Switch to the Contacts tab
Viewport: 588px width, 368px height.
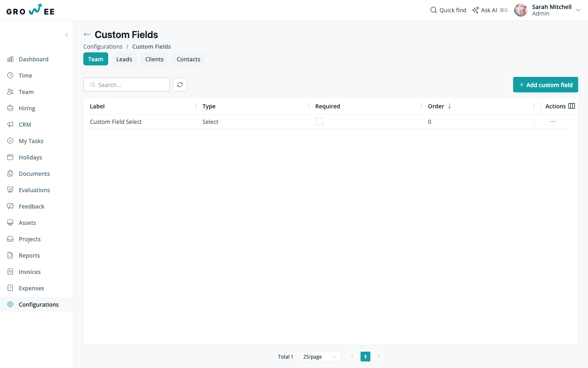pyautogui.click(x=189, y=59)
